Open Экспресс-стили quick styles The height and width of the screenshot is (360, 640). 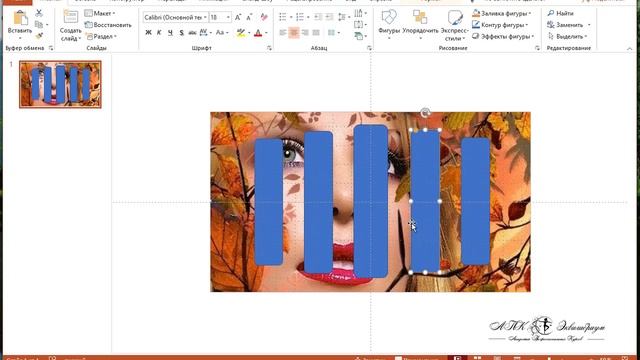click(x=454, y=25)
